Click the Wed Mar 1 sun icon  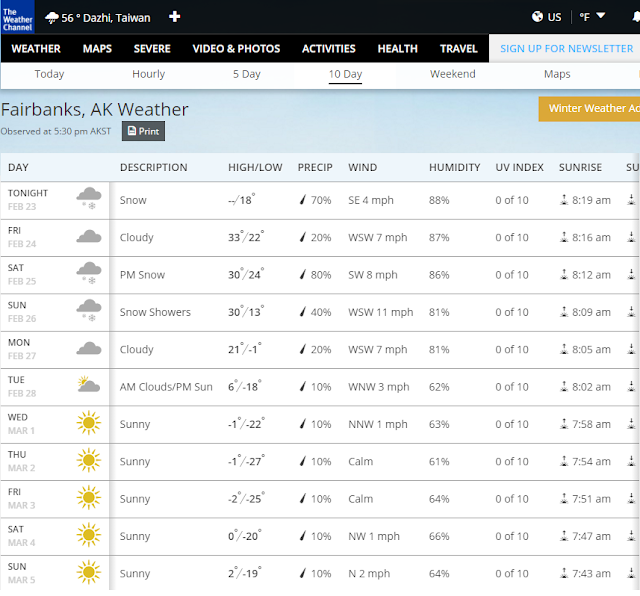click(89, 423)
